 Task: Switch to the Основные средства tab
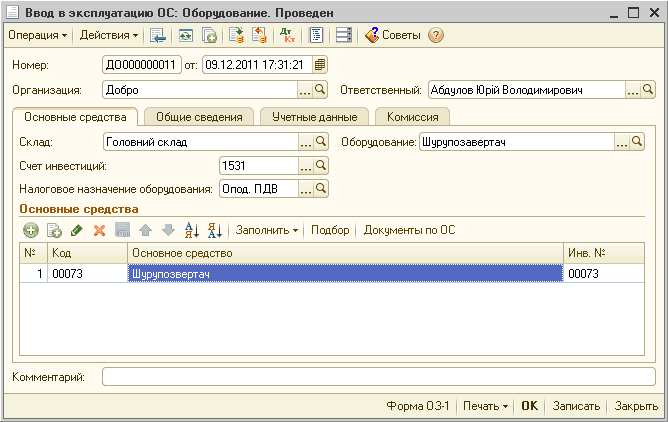(75, 117)
